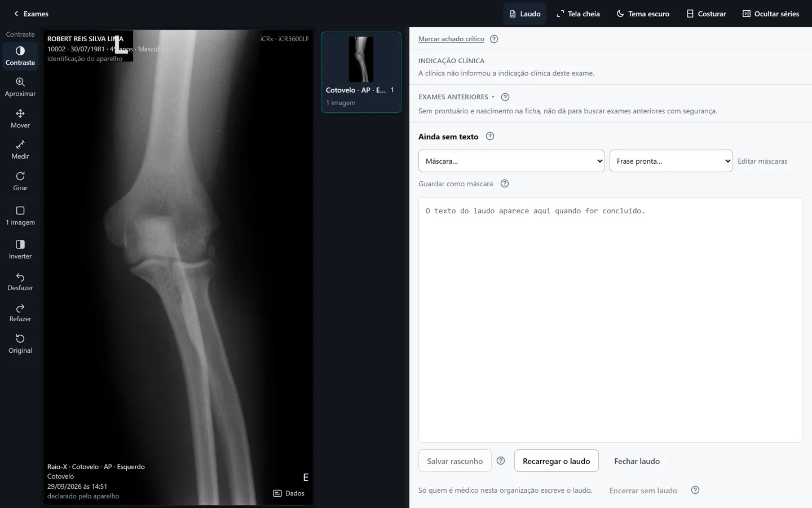Open the Máscara dropdown
This screenshot has height=508, width=812.
coord(511,161)
